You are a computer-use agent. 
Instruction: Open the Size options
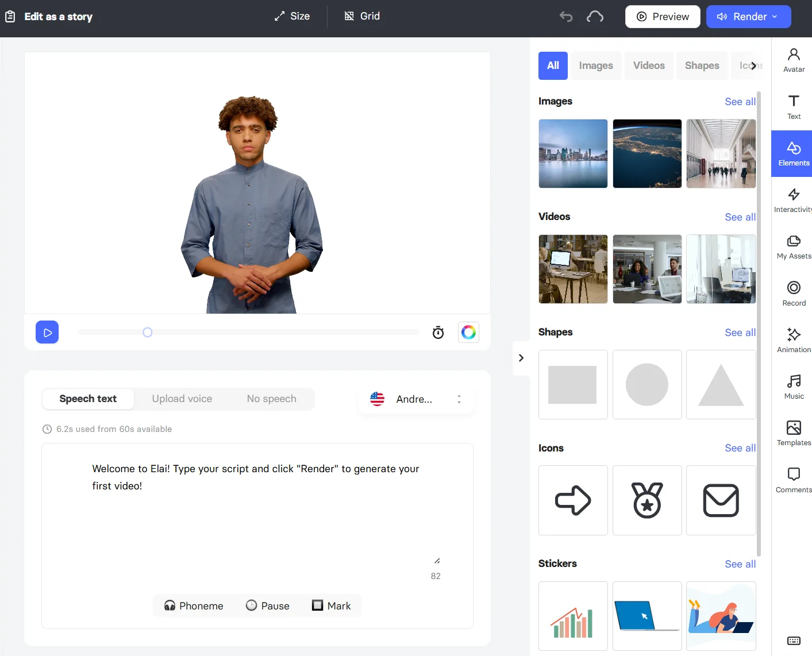coord(292,16)
